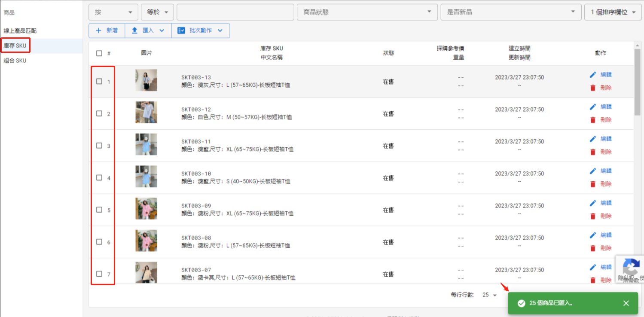Open the 1 個排序欄位 sort dropdown
Image resolution: width=644 pixels, height=317 pixels.
pos(613,12)
